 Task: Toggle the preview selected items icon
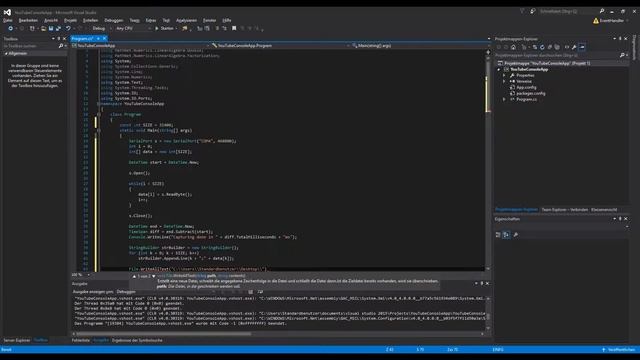point(582,47)
